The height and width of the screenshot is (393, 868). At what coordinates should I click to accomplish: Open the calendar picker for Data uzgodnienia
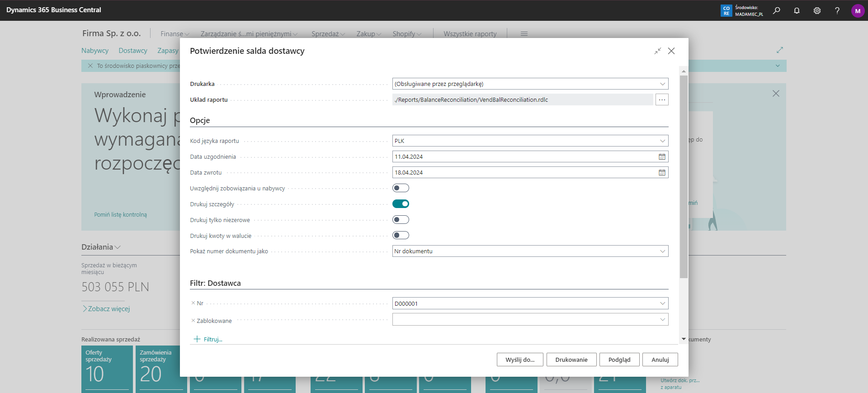coord(662,156)
